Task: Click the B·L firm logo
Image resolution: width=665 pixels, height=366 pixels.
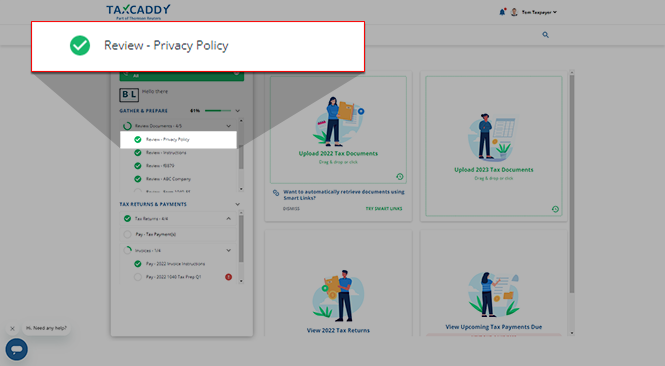Action: [129, 95]
